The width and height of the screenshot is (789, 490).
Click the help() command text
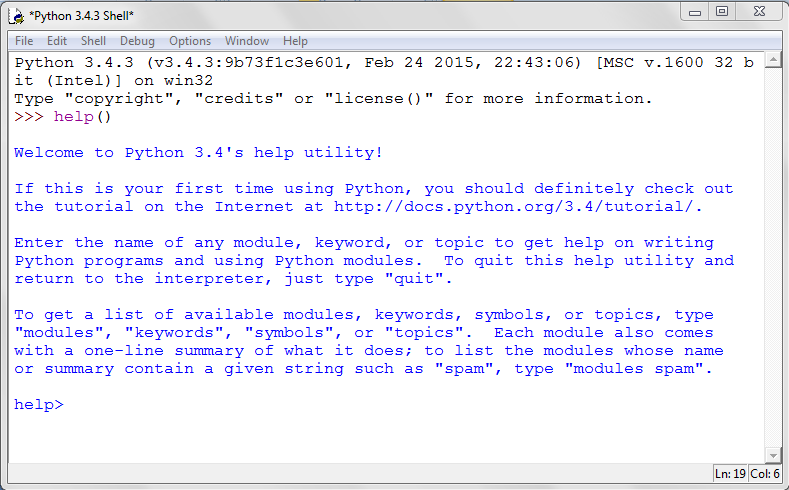coord(83,117)
